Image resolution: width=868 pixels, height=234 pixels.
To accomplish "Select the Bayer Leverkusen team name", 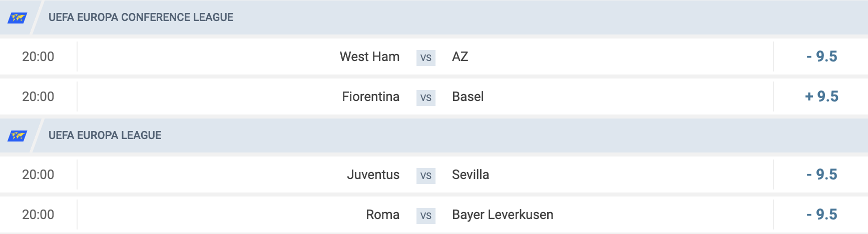I will point(503,214).
